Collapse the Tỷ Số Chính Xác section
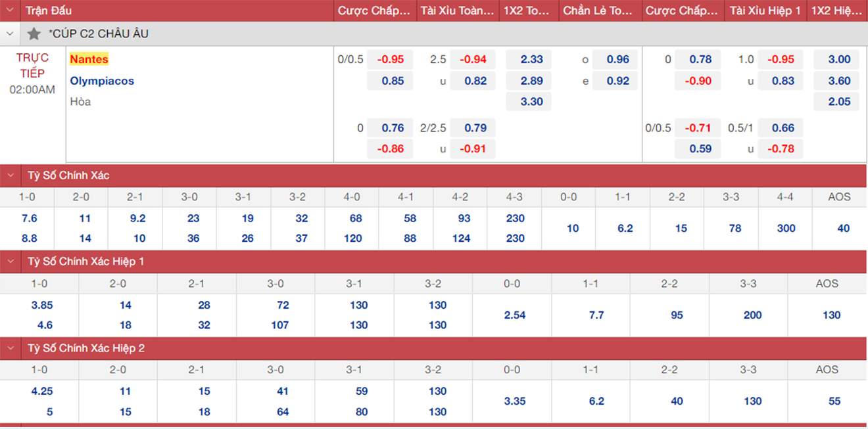The height and width of the screenshot is (429, 868). click(x=10, y=175)
